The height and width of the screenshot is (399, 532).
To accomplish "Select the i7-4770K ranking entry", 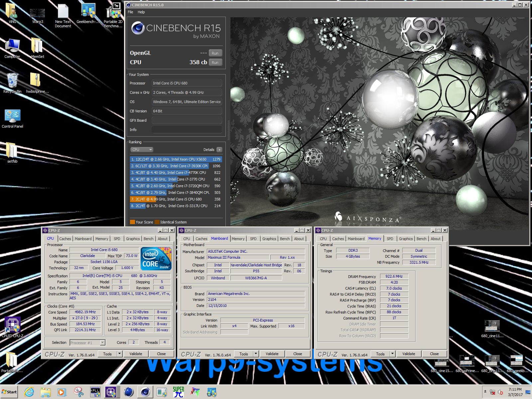I will (x=176, y=173).
